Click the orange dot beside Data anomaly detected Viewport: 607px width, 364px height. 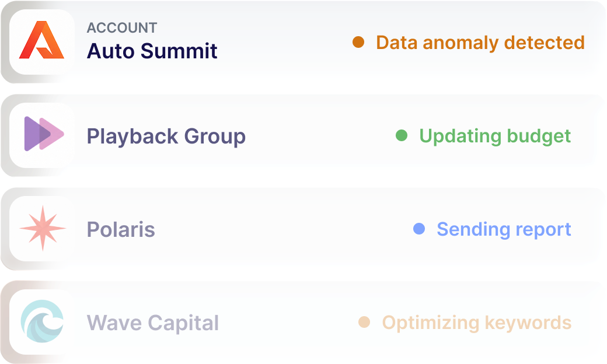(358, 42)
